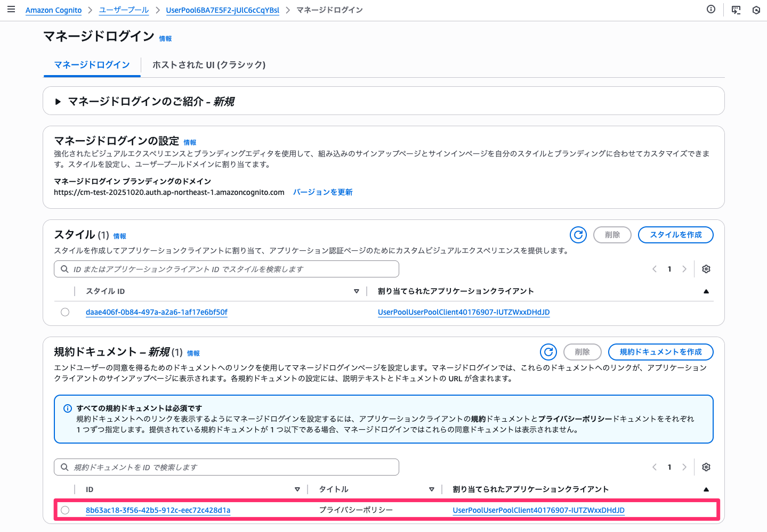
Task: Click page number 1 in スタイル pagination
Action: (x=669, y=269)
